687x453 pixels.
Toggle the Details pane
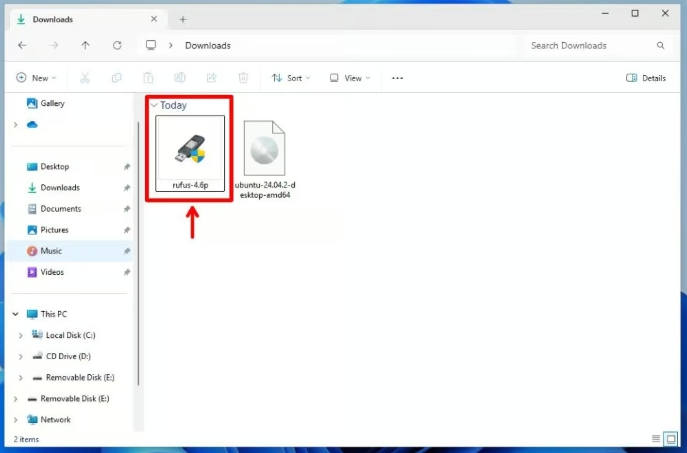pos(646,78)
